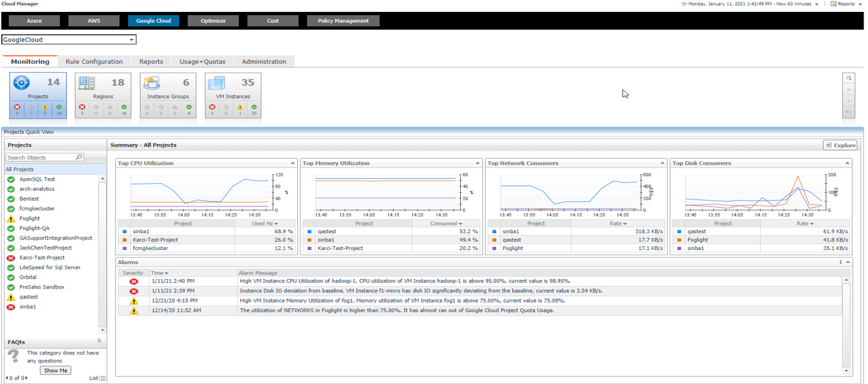Click the time range clock icon
Image resolution: width=868 pixels, height=384 pixels.
pyautogui.click(x=684, y=4)
